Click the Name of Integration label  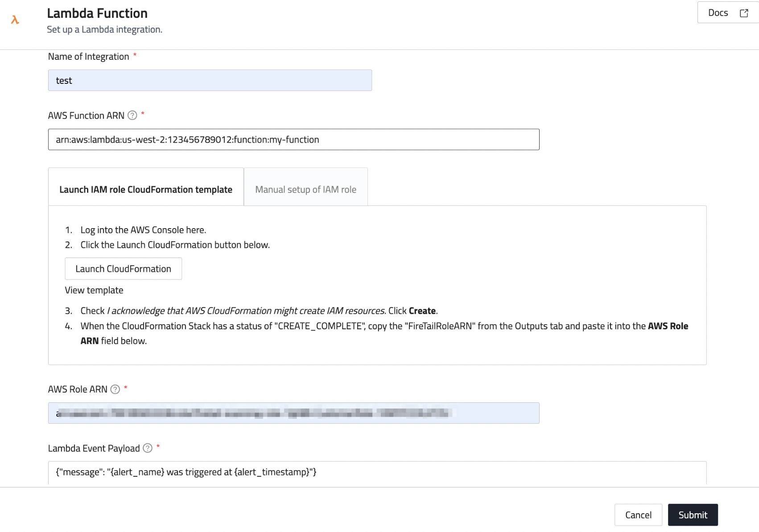(x=88, y=57)
